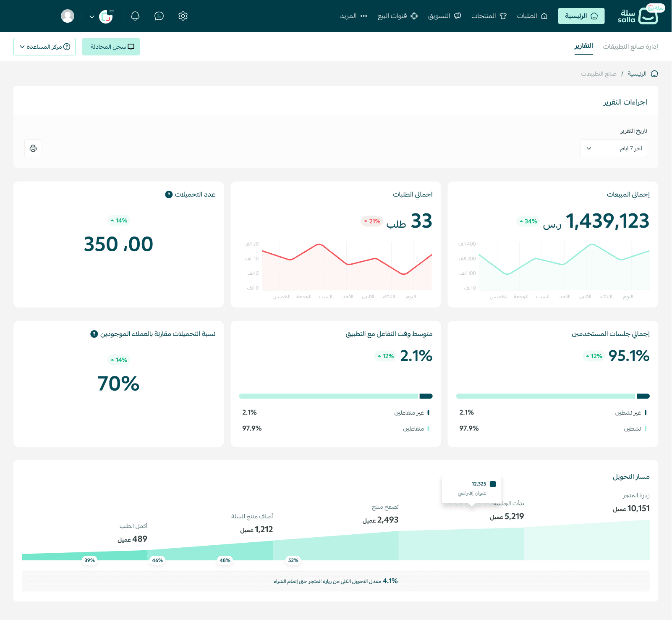Open the المزيد menu
Image resolution: width=672 pixels, height=620 pixels.
(354, 16)
